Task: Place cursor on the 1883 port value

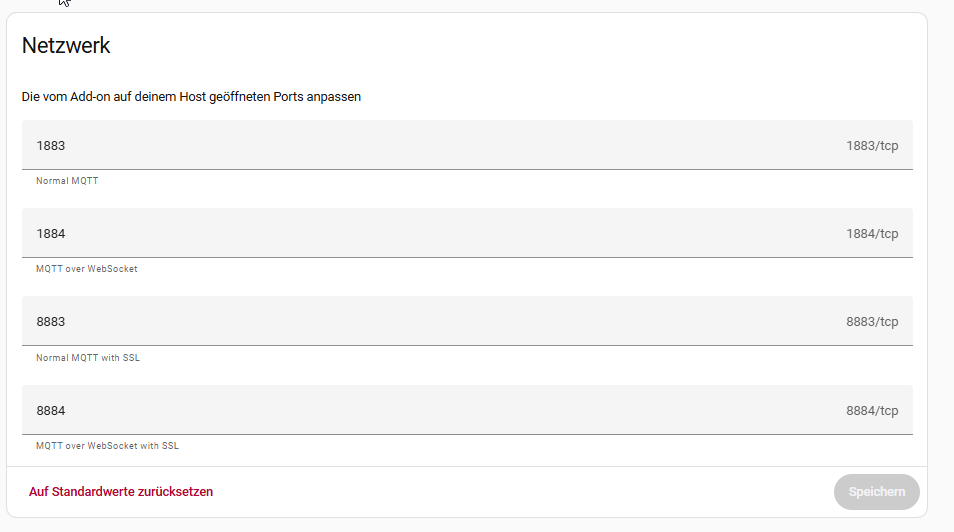Action: click(51, 146)
